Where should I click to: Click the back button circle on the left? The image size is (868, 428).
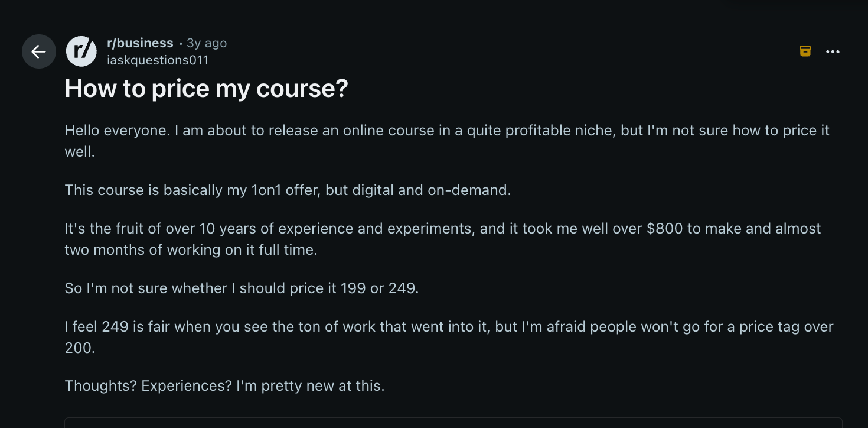[x=38, y=51]
